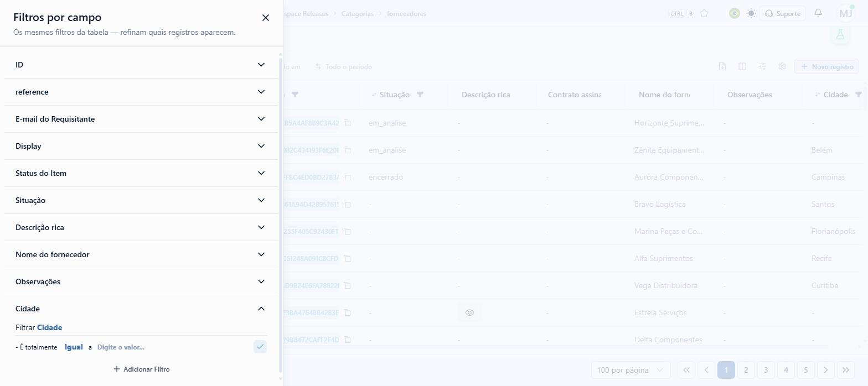Image resolution: width=868 pixels, height=386 pixels.
Task: Go to last page double-arrow
Action: point(846,370)
